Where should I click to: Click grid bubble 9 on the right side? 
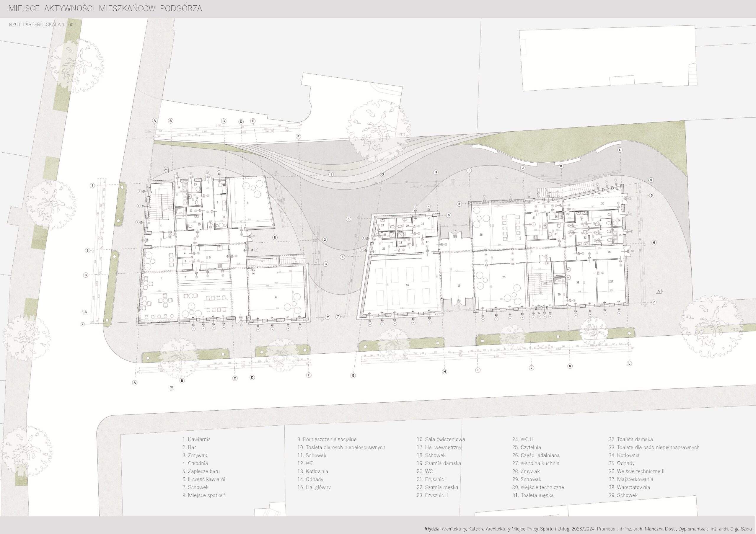651,180
